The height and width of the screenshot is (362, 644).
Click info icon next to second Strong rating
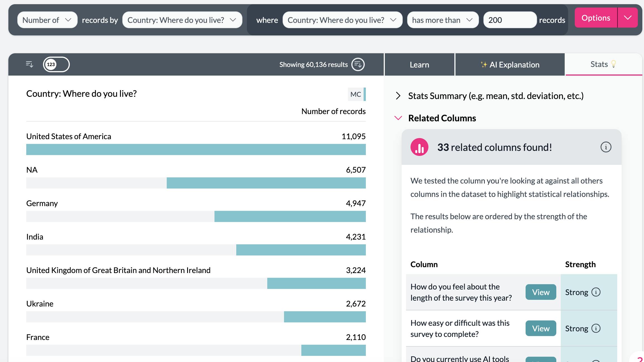[x=596, y=328]
